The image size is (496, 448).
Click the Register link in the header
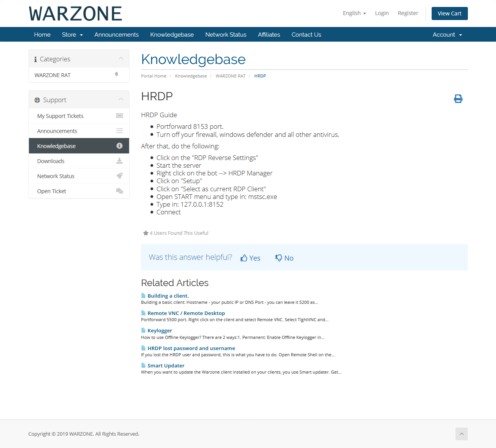click(408, 13)
